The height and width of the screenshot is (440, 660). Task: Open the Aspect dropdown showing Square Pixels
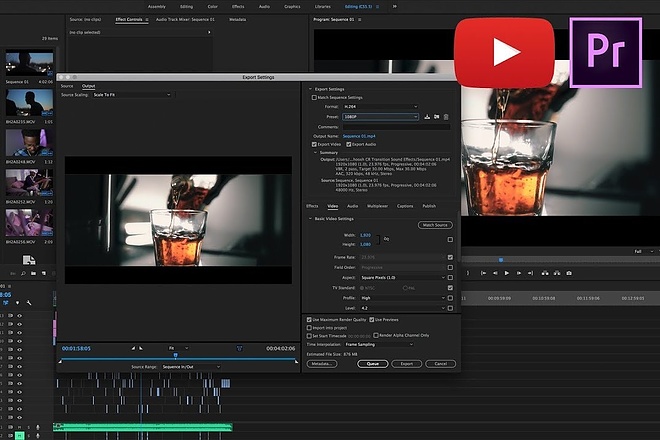[403, 277]
